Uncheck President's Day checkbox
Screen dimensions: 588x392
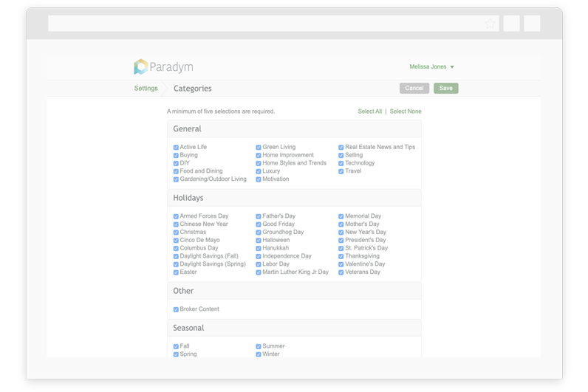tap(341, 240)
